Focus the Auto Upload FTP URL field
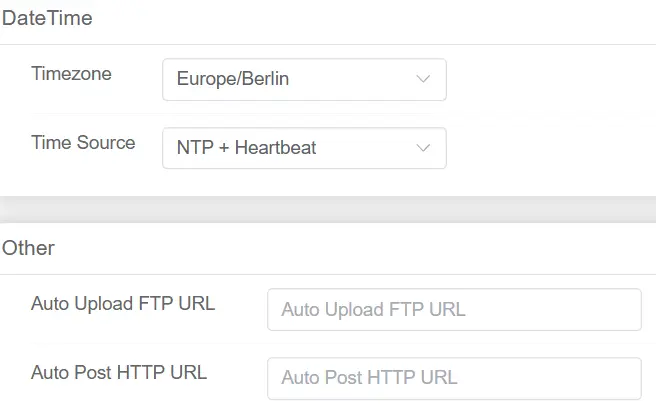The height and width of the screenshot is (414, 656). [x=453, y=310]
